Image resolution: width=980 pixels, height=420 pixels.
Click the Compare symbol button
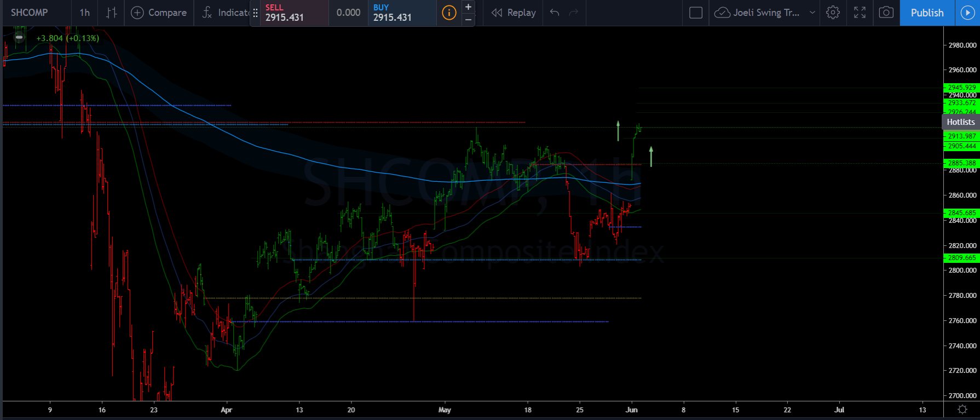point(159,13)
